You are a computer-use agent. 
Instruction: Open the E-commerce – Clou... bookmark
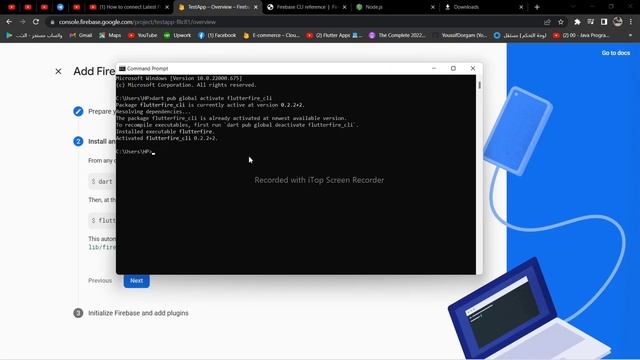271,36
